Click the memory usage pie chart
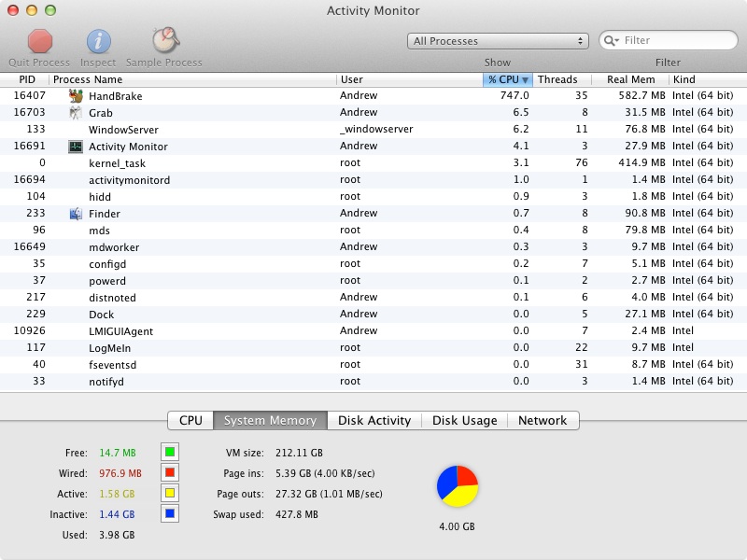Screen dimensions: 747x560 pyautogui.click(x=458, y=486)
